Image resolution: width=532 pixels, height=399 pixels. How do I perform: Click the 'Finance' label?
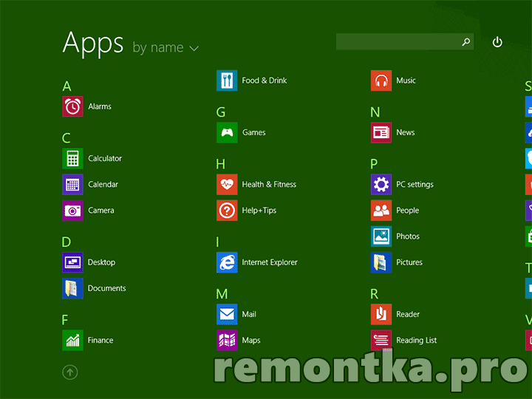[x=100, y=341]
